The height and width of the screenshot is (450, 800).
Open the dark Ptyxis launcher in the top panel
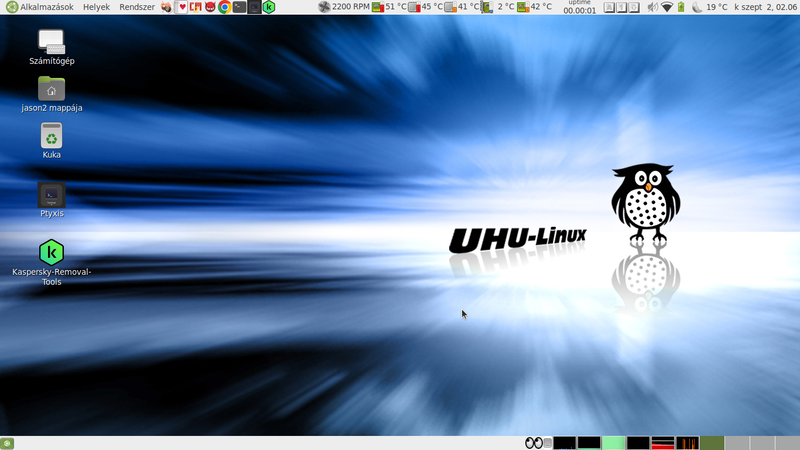(x=254, y=7)
